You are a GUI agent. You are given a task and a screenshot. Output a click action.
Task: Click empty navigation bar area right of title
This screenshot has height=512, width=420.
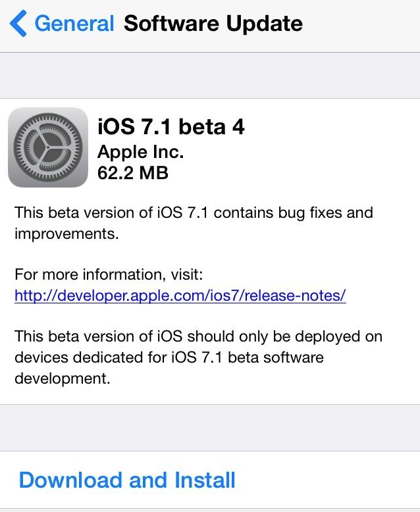pyautogui.click(x=362, y=24)
